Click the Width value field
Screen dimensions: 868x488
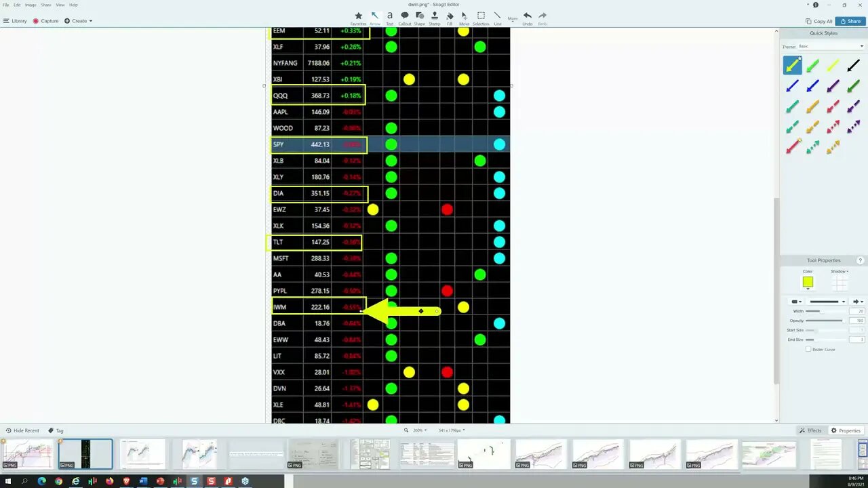click(857, 311)
